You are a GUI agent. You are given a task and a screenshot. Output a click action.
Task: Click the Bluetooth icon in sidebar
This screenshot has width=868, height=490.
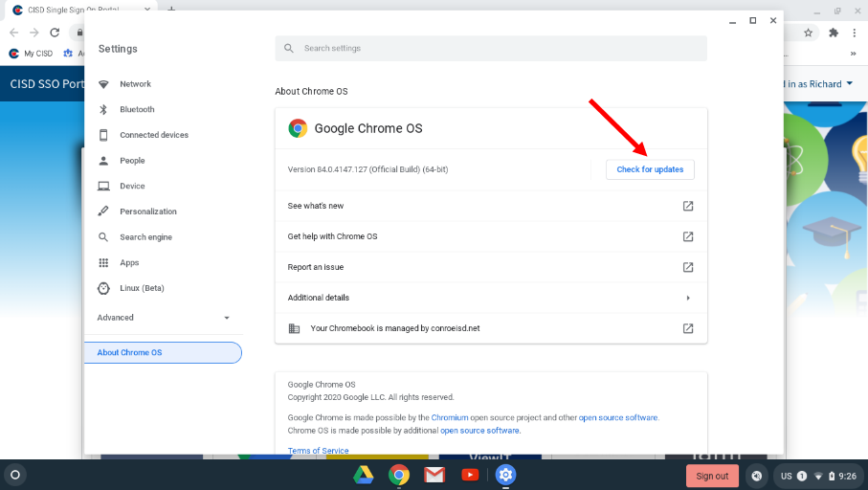103,110
